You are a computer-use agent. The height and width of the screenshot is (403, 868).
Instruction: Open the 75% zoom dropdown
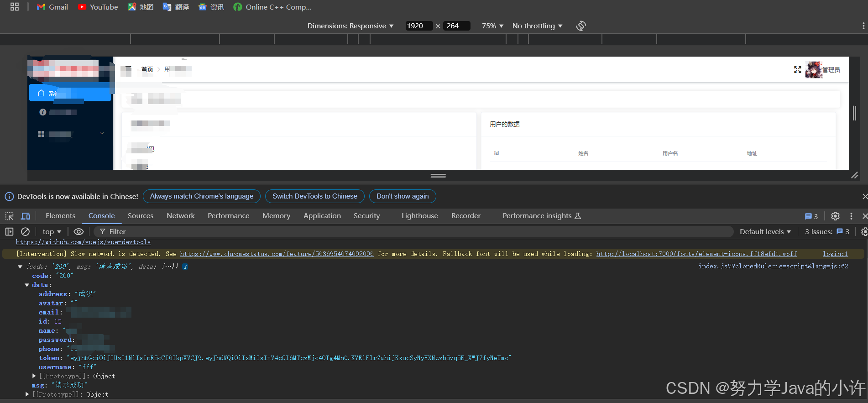click(492, 26)
